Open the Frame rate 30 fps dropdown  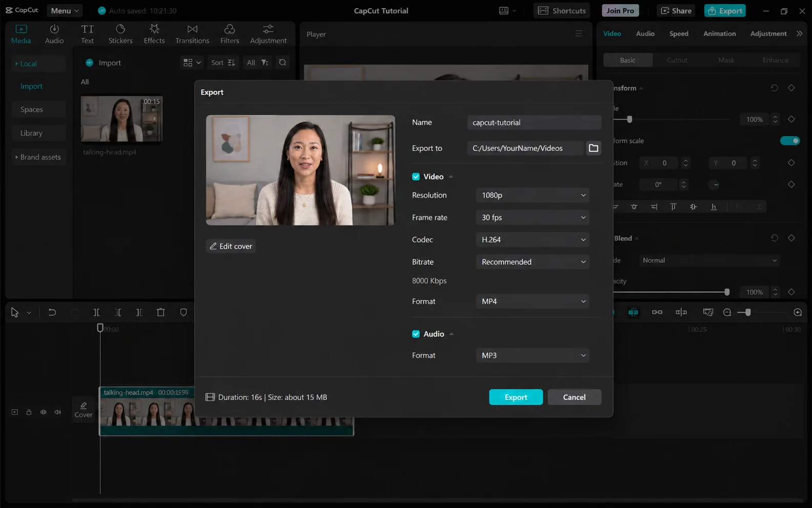pyautogui.click(x=532, y=218)
